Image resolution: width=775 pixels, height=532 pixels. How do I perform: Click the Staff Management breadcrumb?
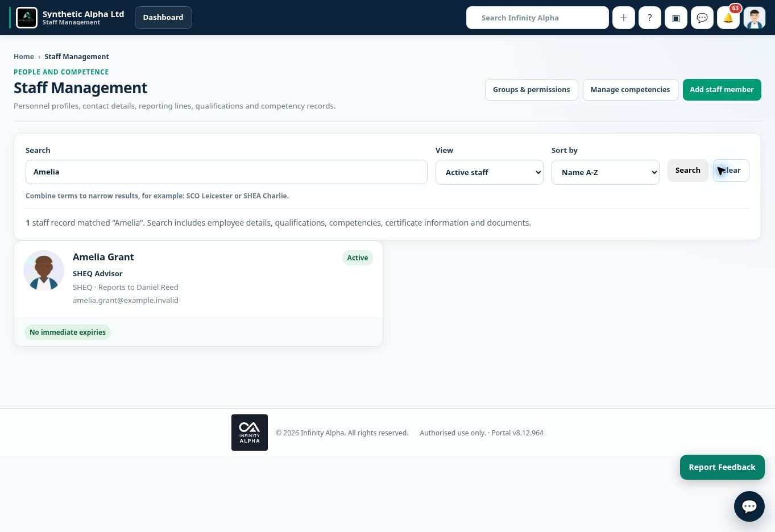[77, 56]
